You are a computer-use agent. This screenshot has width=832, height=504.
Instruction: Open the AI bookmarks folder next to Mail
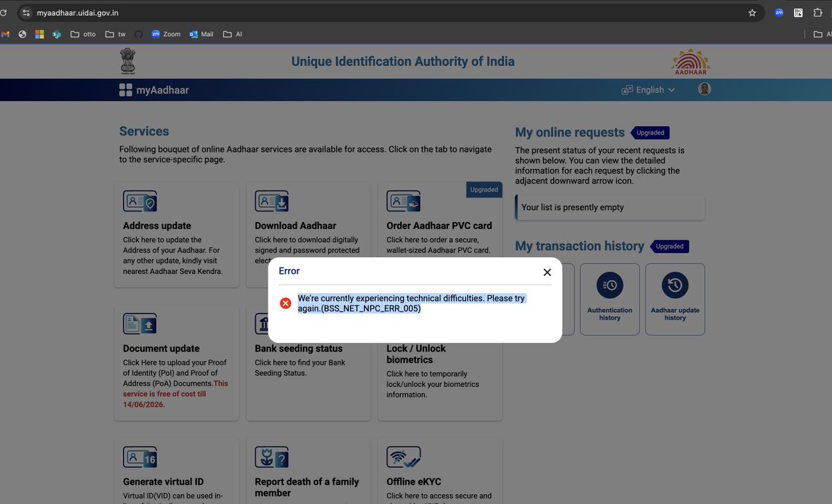(233, 34)
